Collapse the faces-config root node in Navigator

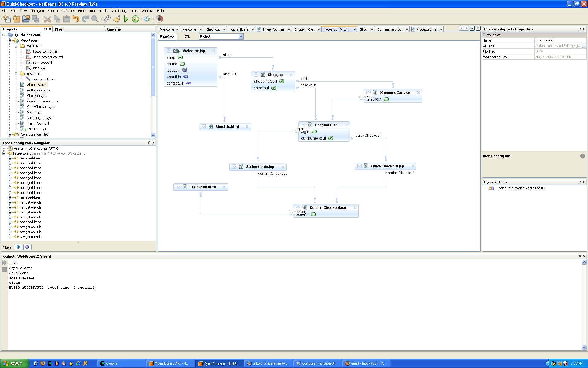coord(4,153)
